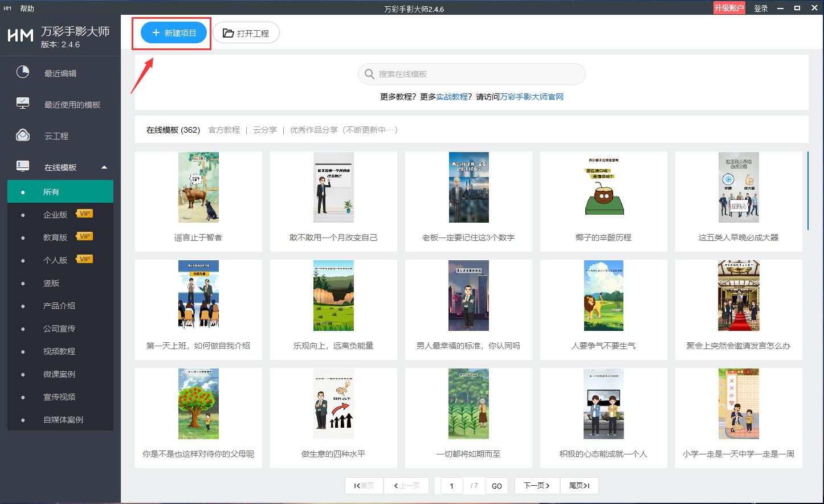This screenshot has width=824, height=504.
Task: Open the 聚会上突然会邀请发言怎么办 template thumbnail
Action: (x=739, y=296)
